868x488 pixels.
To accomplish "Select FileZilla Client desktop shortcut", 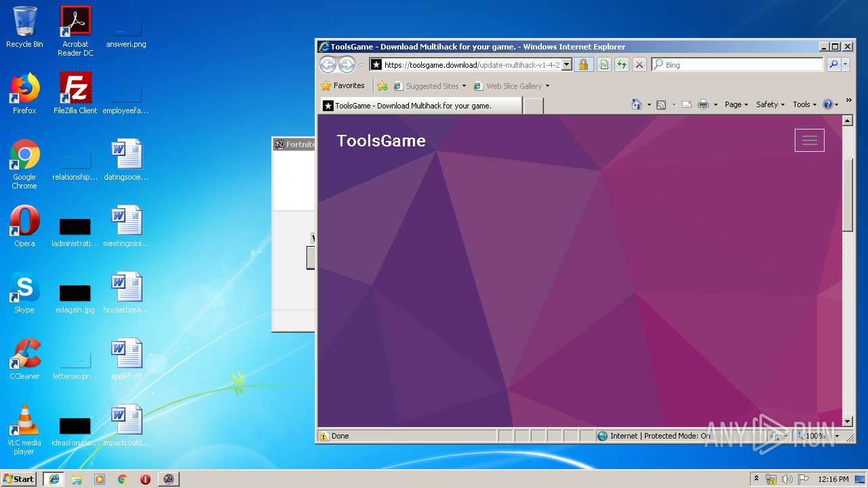I will point(75,94).
